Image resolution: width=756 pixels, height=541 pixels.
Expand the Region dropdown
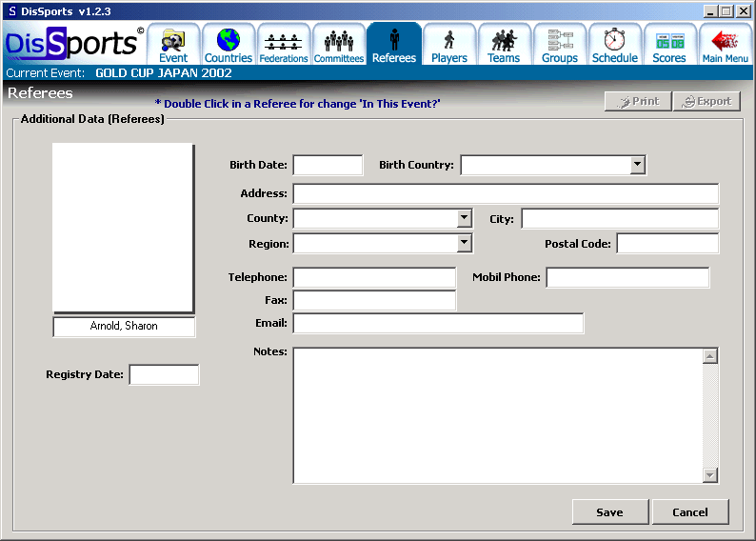point(465,243)
